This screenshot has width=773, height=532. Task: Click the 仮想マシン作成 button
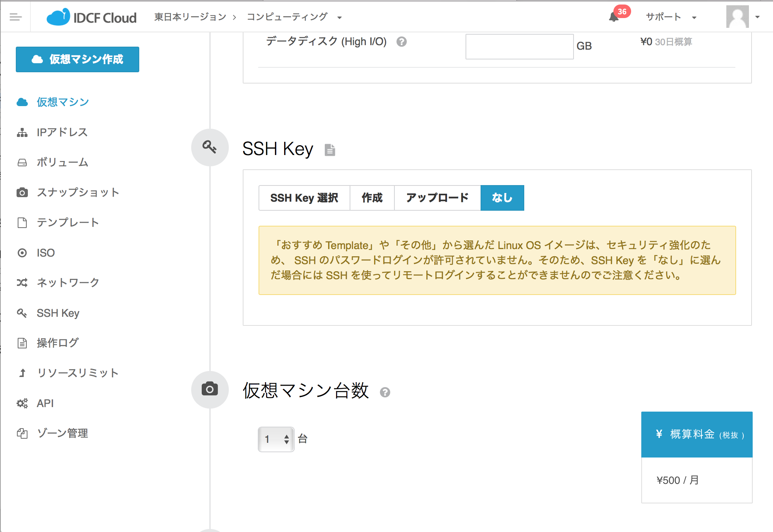click(77, 59)
